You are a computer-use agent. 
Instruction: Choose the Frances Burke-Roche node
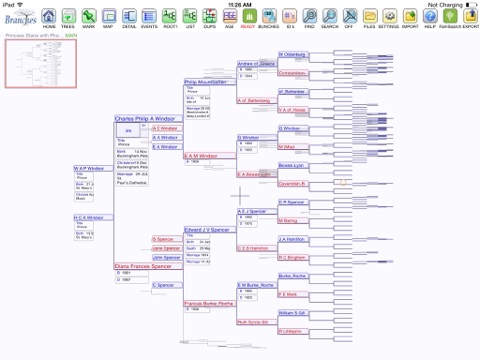[210, 304]
